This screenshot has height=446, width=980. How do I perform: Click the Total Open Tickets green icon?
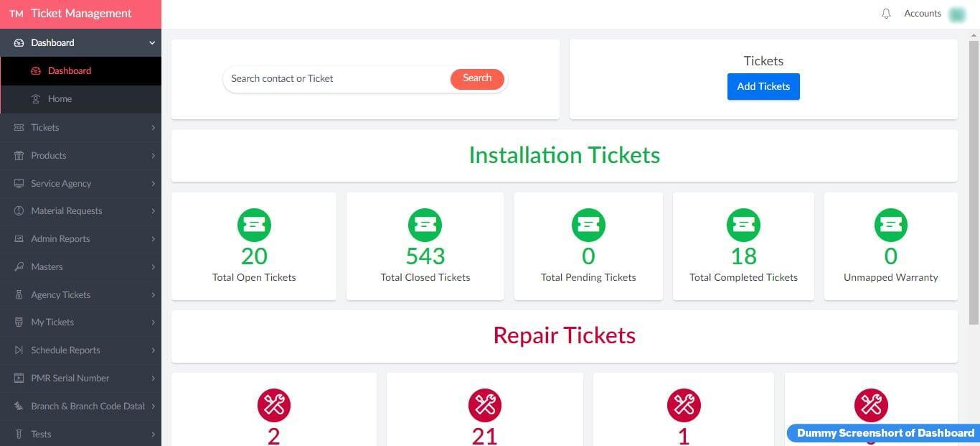tap(254, 225)
